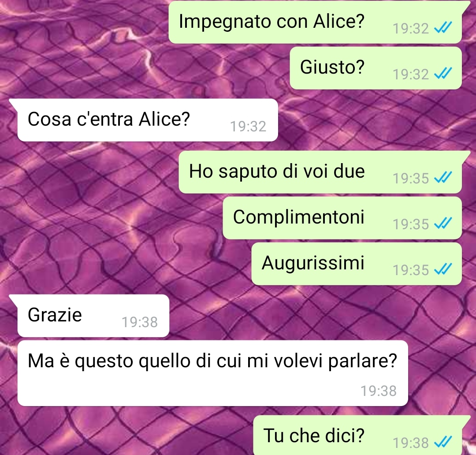This screenshot has width=476, height=455.
Task: Tap the 19:32 timestamp on 'Cosa c'entra Alice?'
Action: coord(248,127)
